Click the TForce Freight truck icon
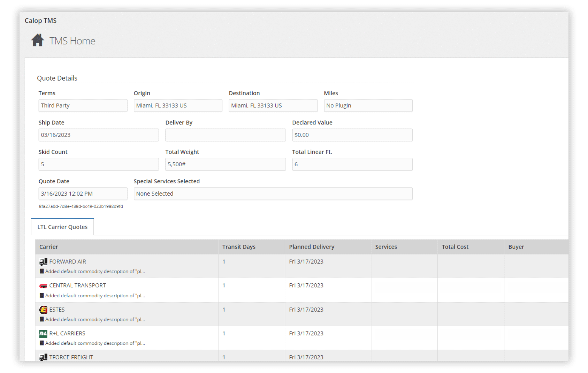The width and height of the screenshot is (588, 373). 43,357
